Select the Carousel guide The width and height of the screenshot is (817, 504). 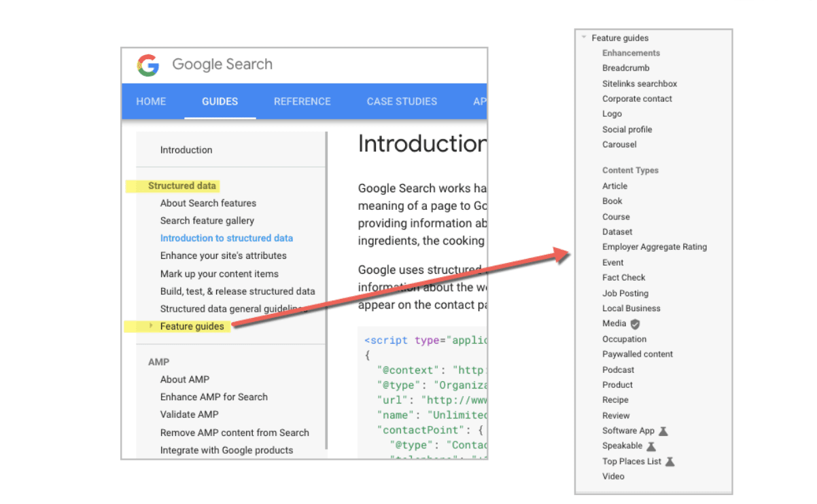[619, 144]
